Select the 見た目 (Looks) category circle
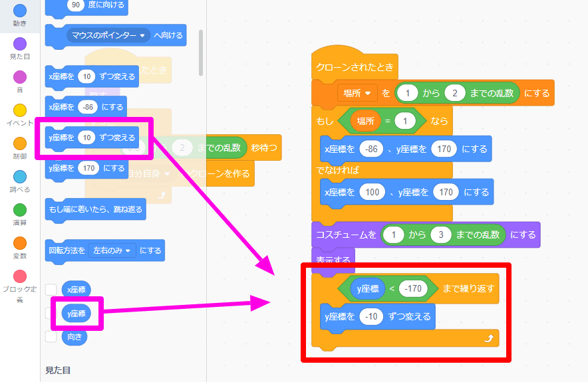The width and height of the screenshot is (588, 382). pos(20,44)
